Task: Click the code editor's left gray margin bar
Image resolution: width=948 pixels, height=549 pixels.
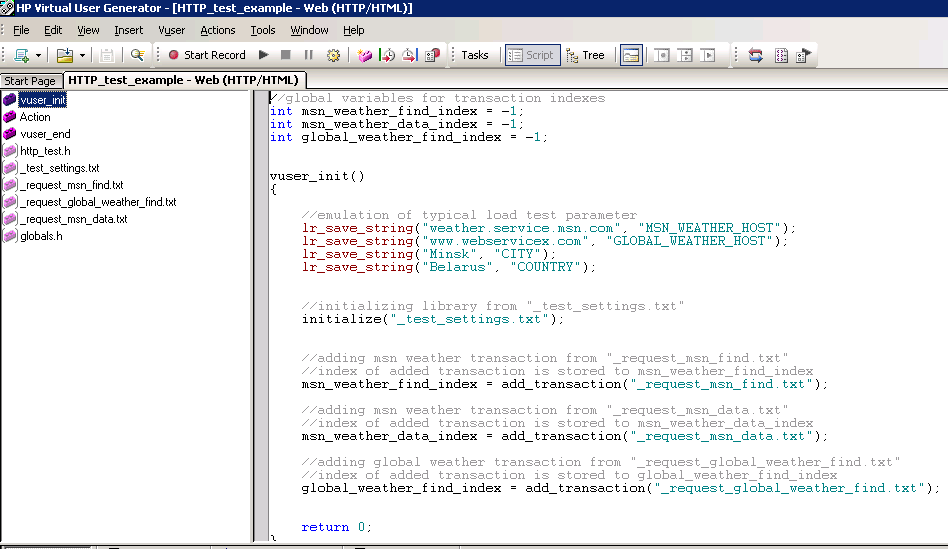Action: [261, 316]
